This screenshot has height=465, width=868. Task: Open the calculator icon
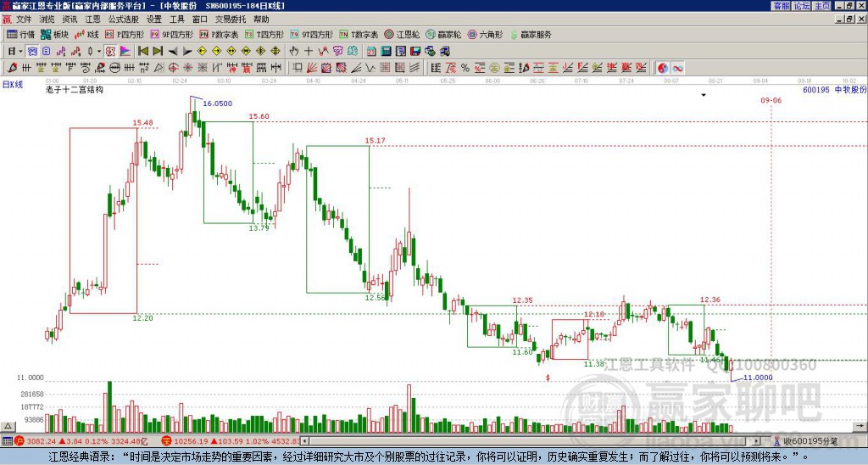[386, 52]
